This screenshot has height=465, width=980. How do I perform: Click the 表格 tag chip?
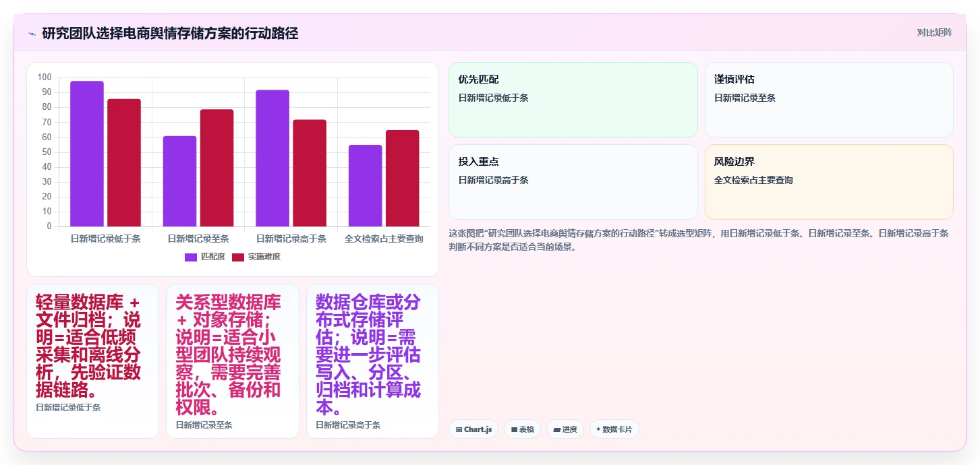522,429
